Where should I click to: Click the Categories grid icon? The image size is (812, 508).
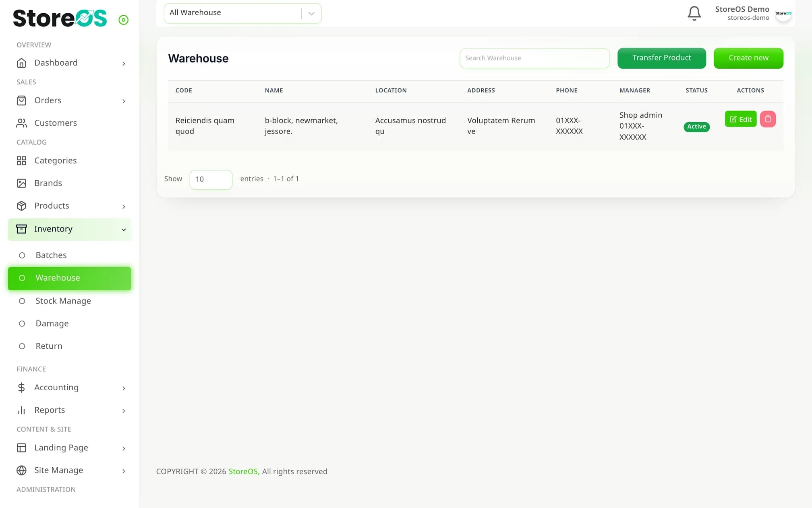coord(21,161)
